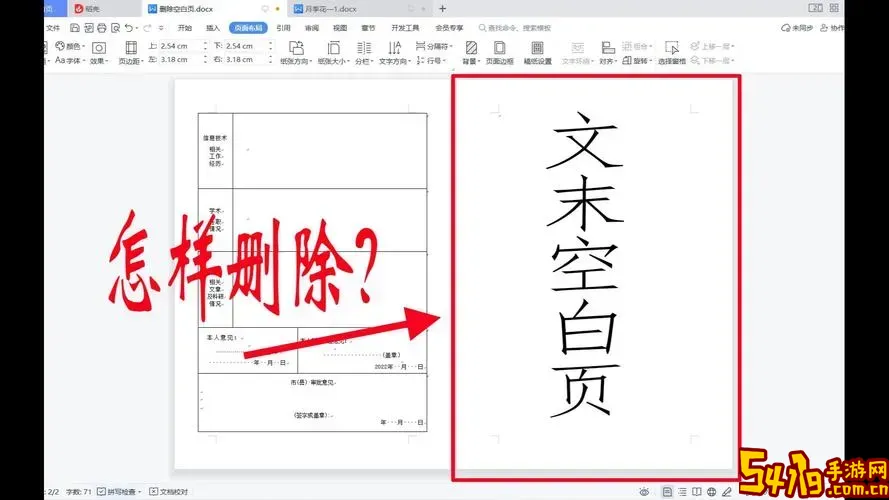The height and width of the screenshot is (500, 889).
Task: Click the eye protection mode icon in status bar
Action: tap(644, 491)
